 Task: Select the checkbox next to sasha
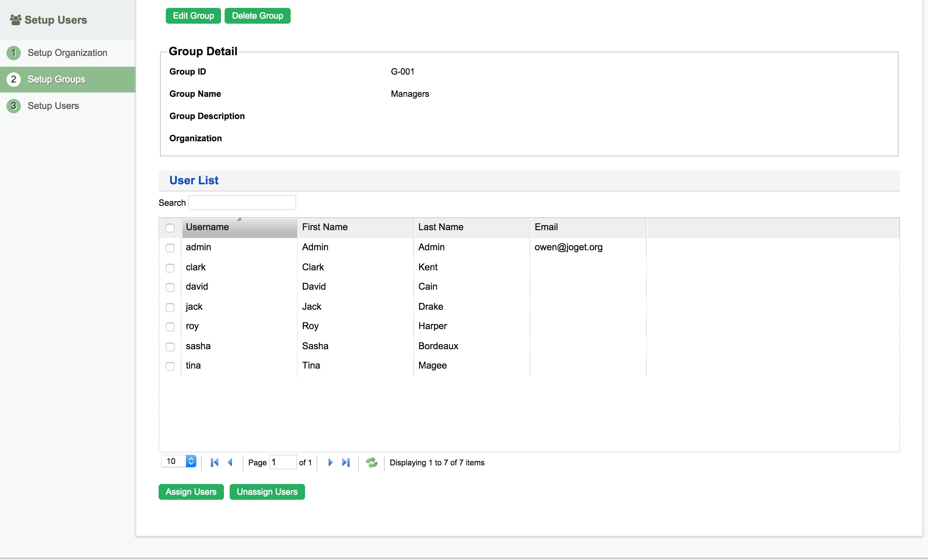point(170,347)
